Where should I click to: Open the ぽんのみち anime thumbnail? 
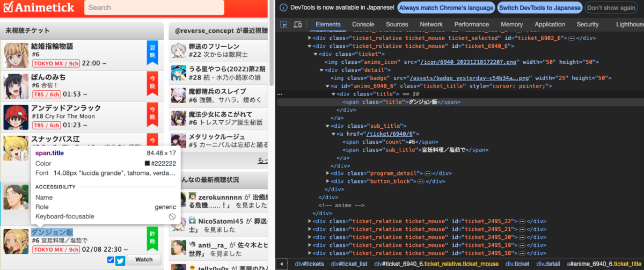(16, 85)
